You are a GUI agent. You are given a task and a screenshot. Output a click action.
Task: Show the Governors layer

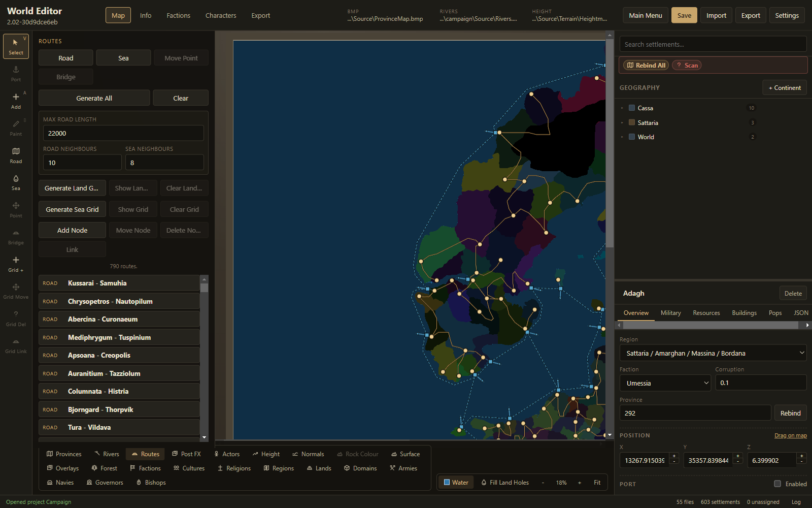click(105, 483)
